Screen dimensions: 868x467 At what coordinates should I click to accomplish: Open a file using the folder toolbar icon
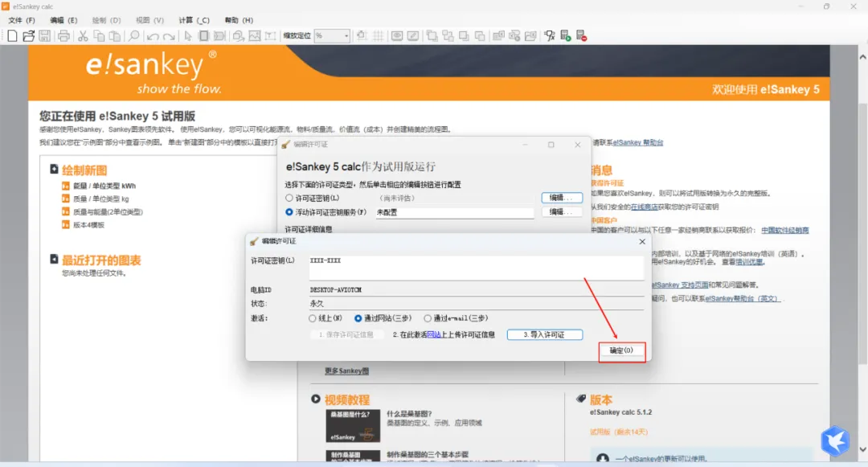tap(28, 36)
